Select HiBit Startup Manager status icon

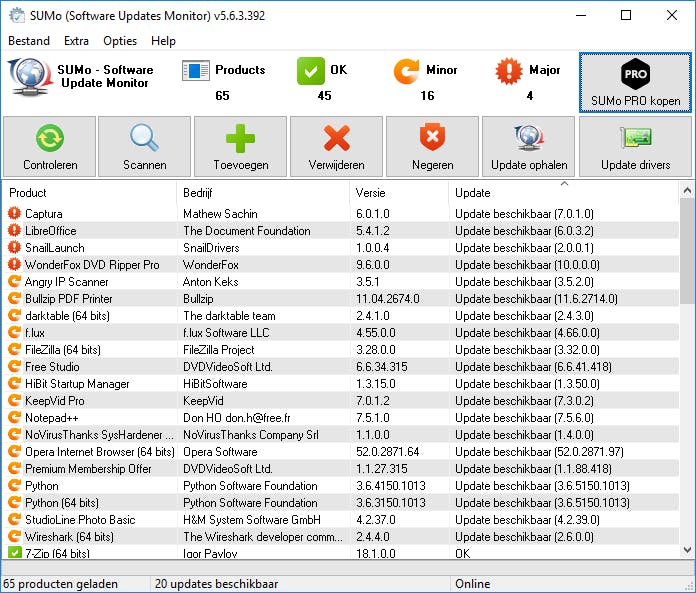coord(14,383)
